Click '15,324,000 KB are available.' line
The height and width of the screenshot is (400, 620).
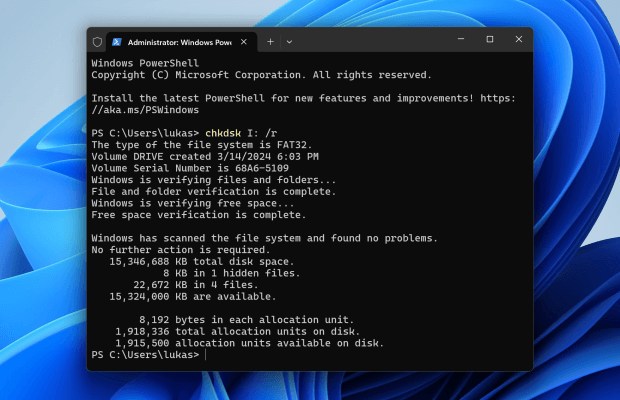click(x=193, y=296)
